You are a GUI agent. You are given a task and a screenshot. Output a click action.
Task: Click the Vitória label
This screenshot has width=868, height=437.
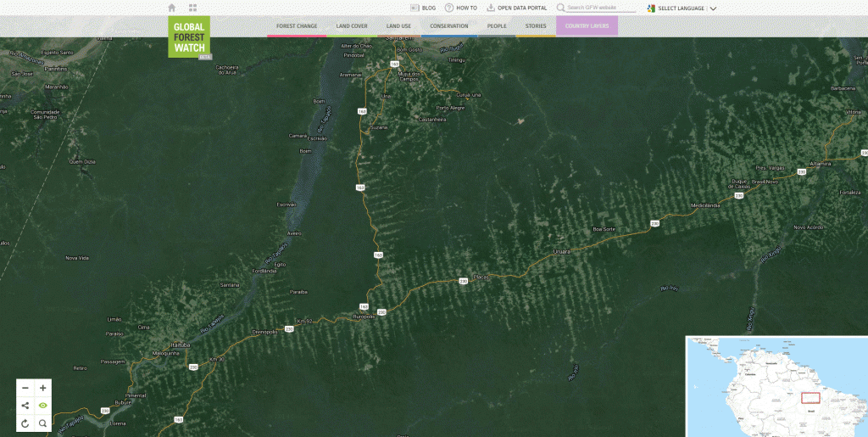pyautogui.click(x=854, y=112)
